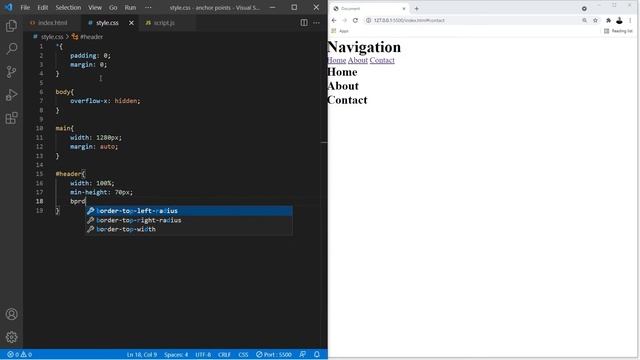The height and width of the screenshot is (360, 640).
Task: Open the Run menu
Action: [x=130, y=7]
